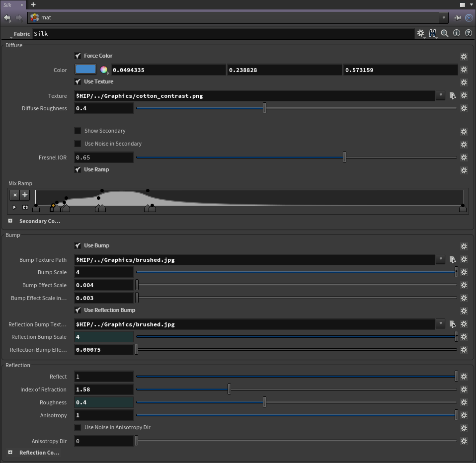Enable Show Secondary
The width and height of the screenshot is (476, 463).
coord(78,131)
